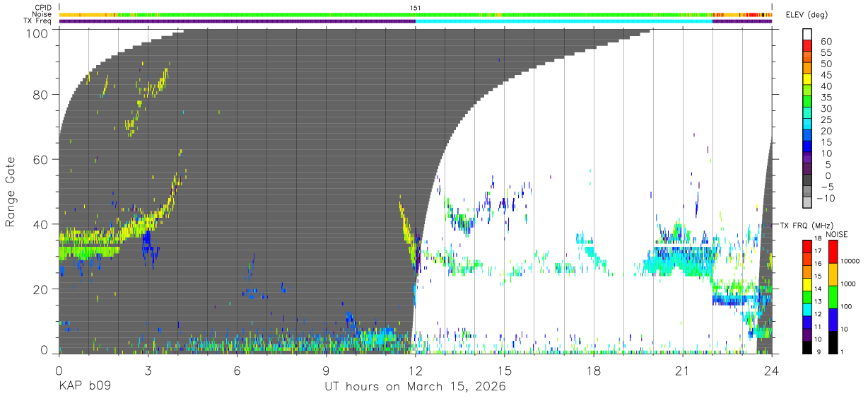868x401 pixels.
Task: Pick the red top swatch of TX FRQ legend
Action: tap(807, 246)
